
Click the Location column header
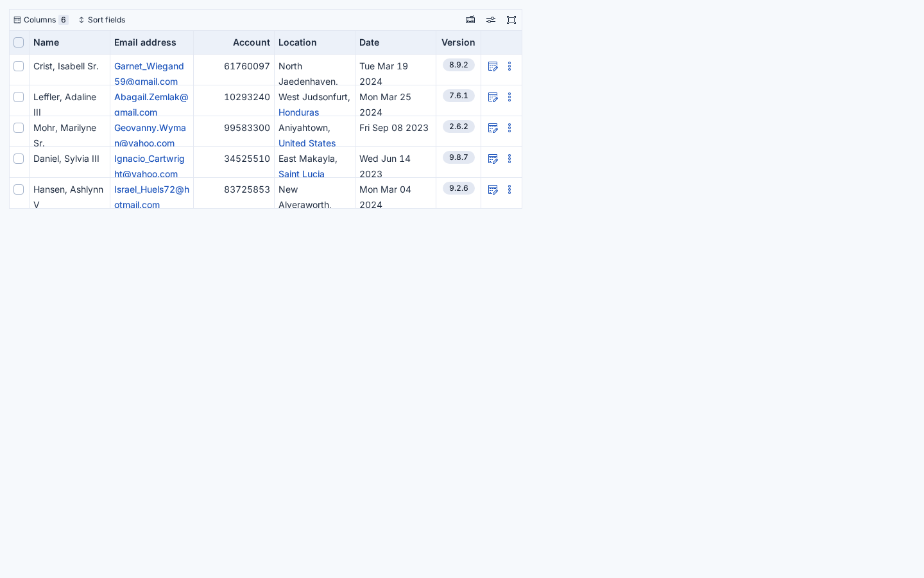314,42
